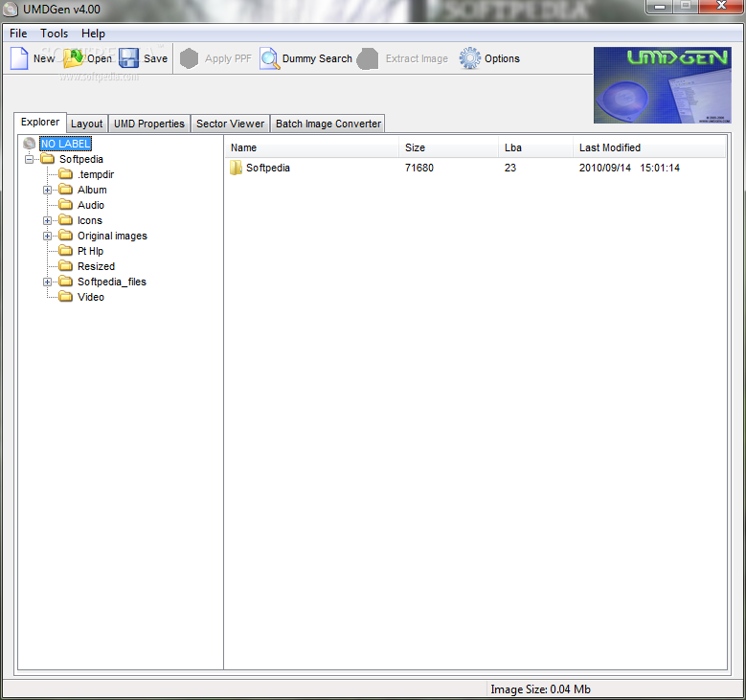Open the Batch Image Converter tab

click(328, 124)
